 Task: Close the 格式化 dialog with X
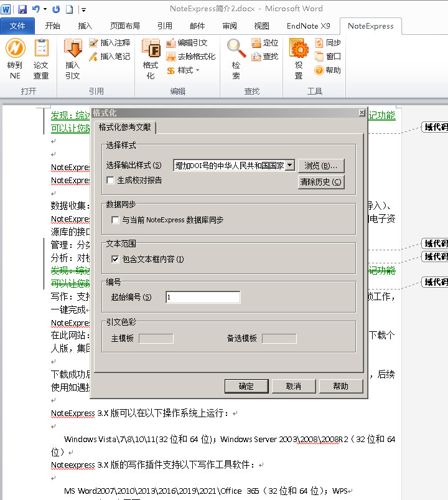[x=362, y=113]
